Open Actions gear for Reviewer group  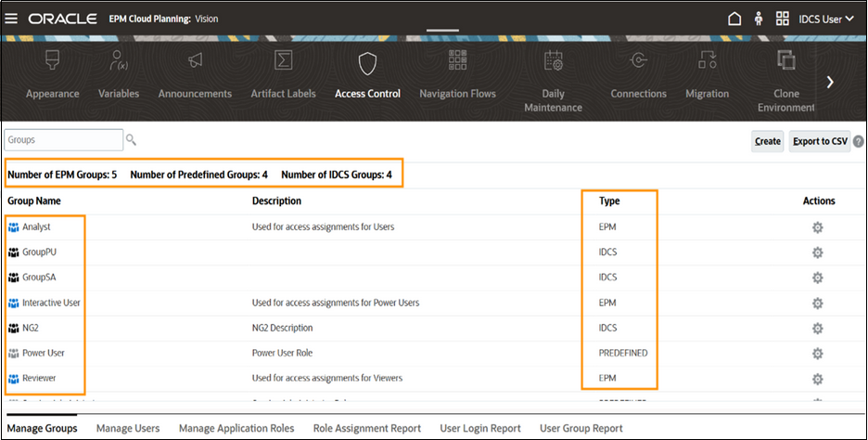818,379
